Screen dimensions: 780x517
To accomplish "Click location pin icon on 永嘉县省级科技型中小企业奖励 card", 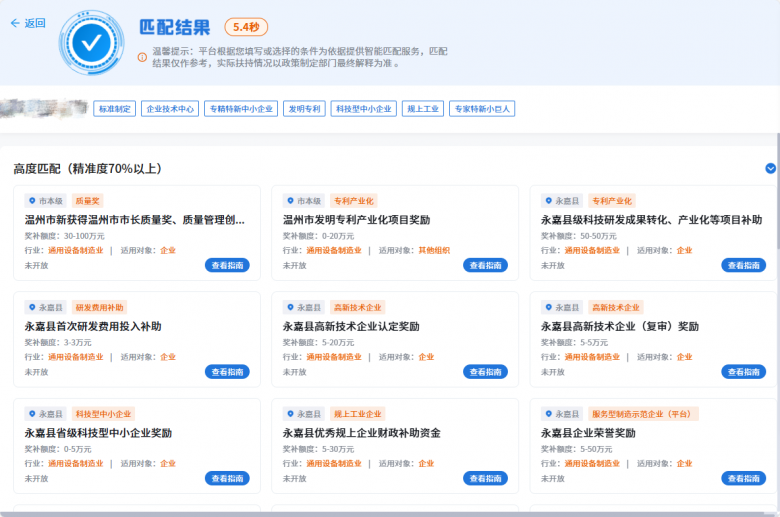I will pos(32,414).
